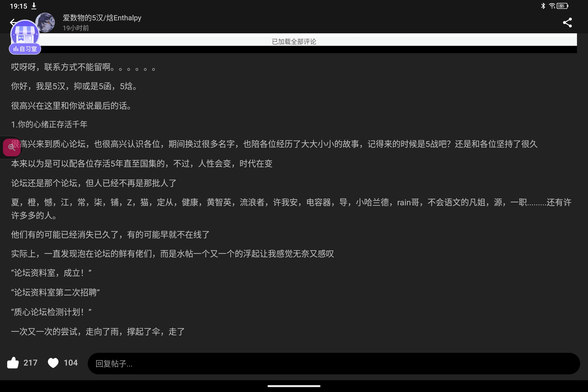Tap quote “质心论坛检测计划！”
The image size is (588, 392).
[x=51, y=312]
